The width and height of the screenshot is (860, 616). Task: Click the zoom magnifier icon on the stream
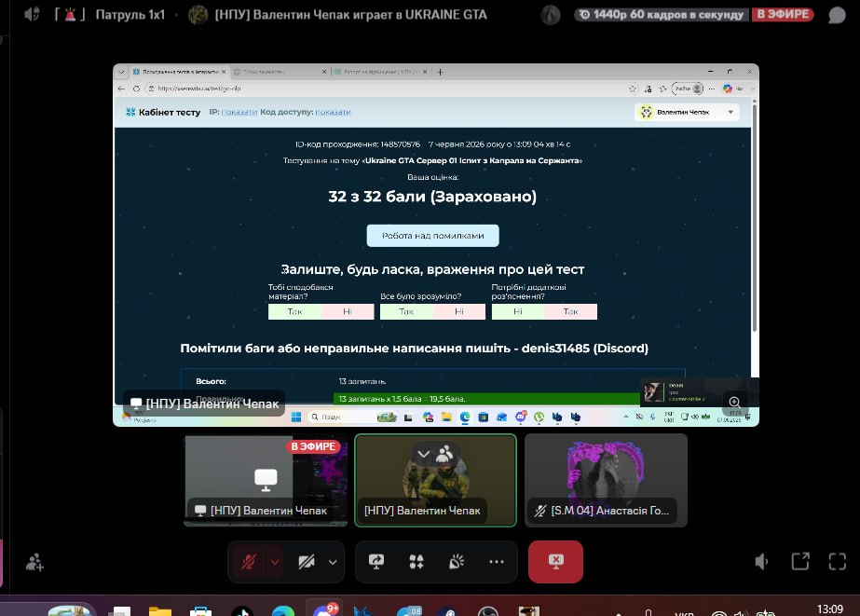734,402
